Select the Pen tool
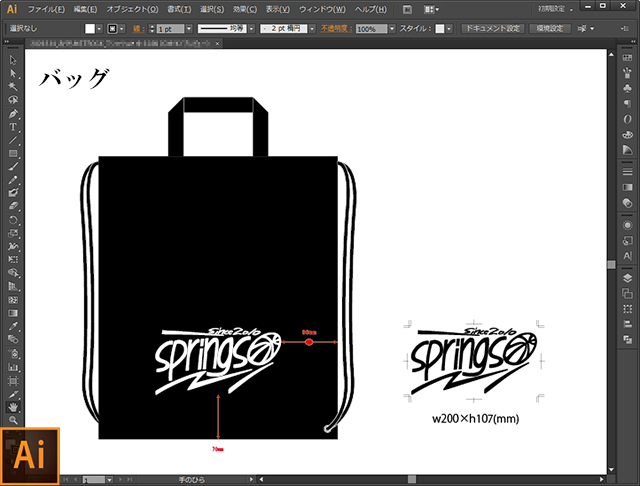 (x=13, y=114)
